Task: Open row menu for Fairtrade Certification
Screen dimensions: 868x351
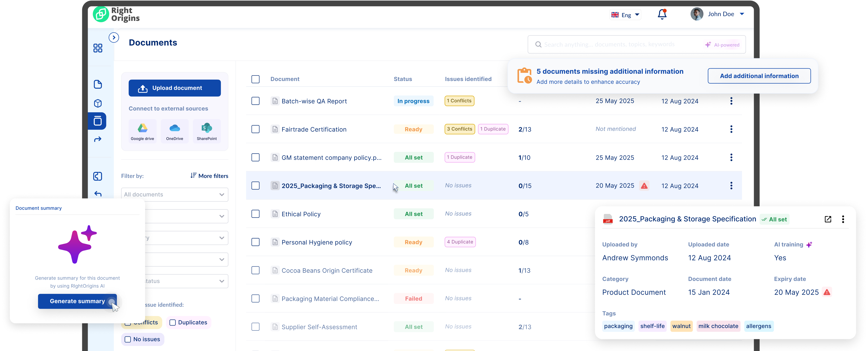Action: [731, 129]
